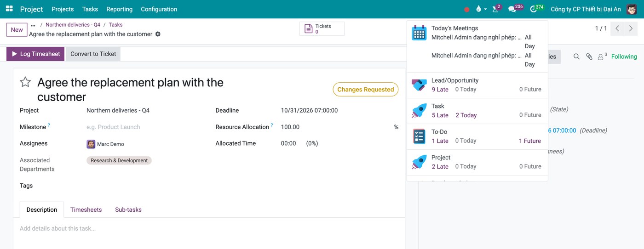Edit the task title field

(x=130, y=90)
